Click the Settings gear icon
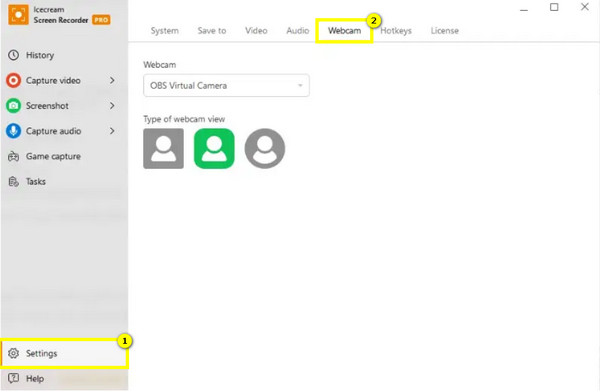The width and height of the screenshot is (600, 392). point(13,353)
